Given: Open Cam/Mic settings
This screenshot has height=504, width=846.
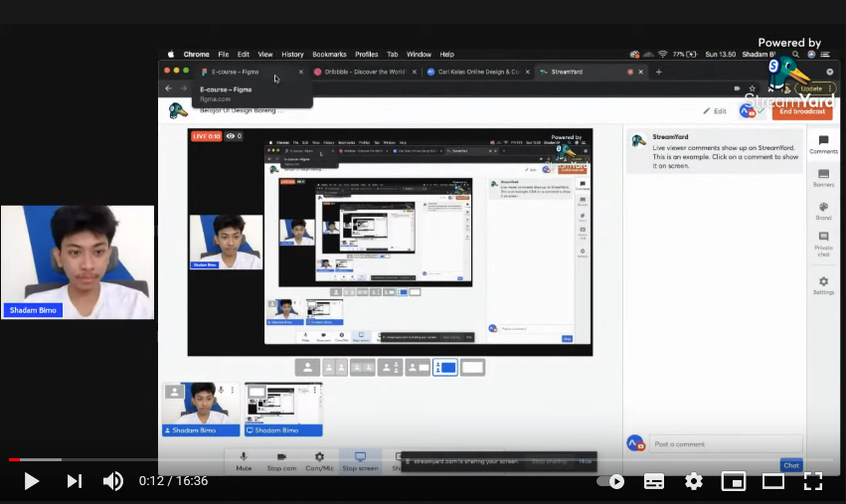Looking at the screenshot, I should (x=319, y=462).
